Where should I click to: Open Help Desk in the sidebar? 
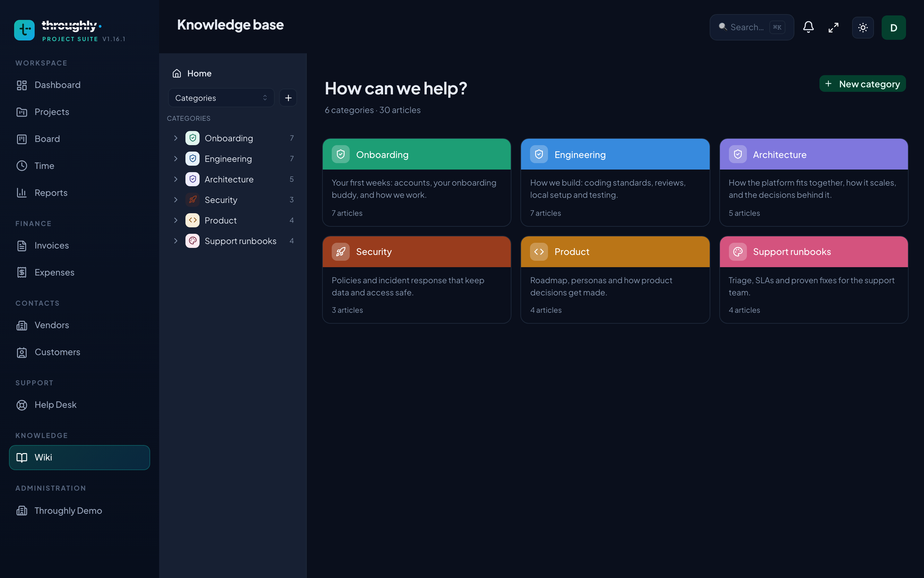80,405
